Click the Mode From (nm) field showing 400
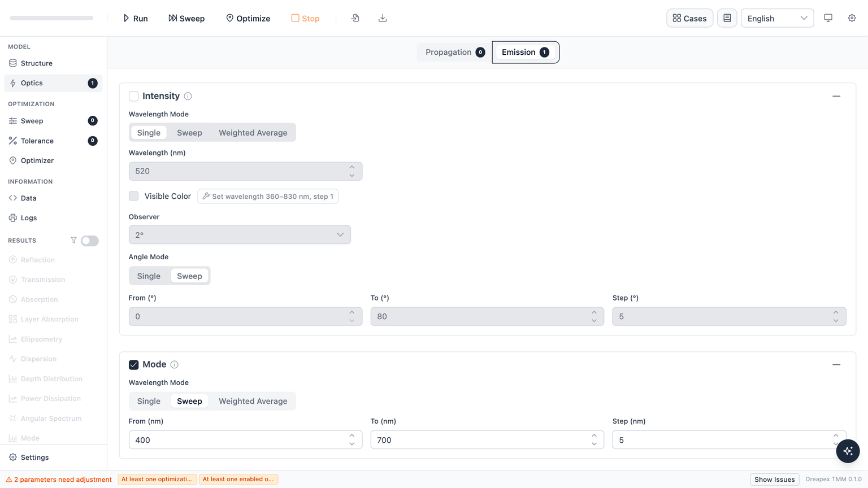Screen dimensions: 868x488 [x=245, y=440]
